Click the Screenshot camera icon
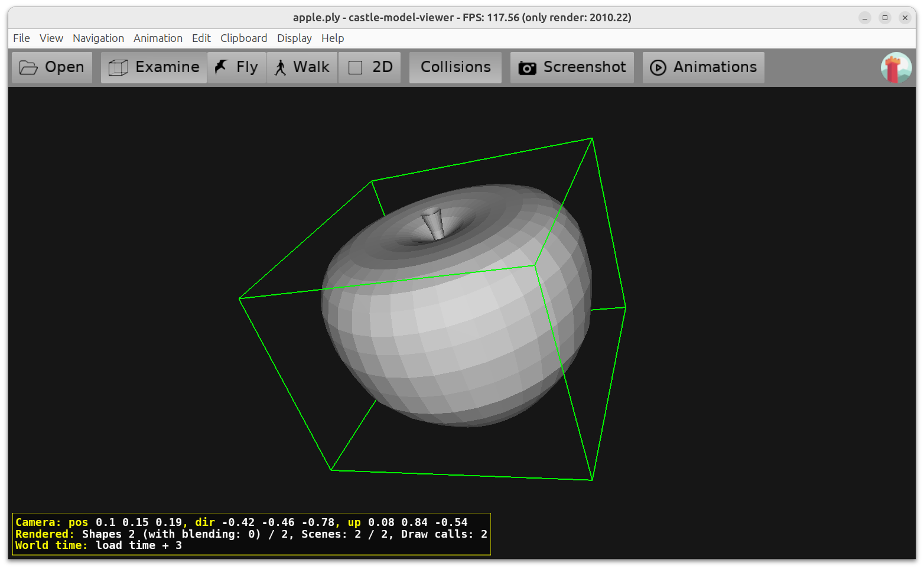 click(x=527, y=68)
